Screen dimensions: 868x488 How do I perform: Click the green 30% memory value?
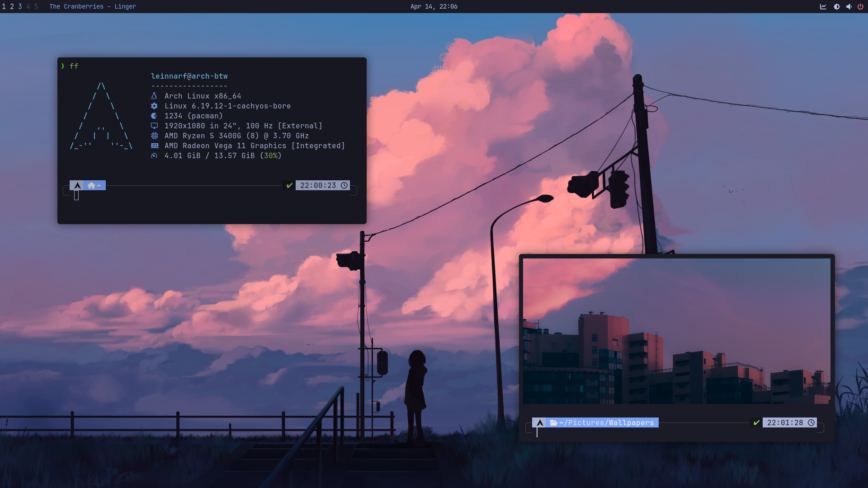point(271,155)
